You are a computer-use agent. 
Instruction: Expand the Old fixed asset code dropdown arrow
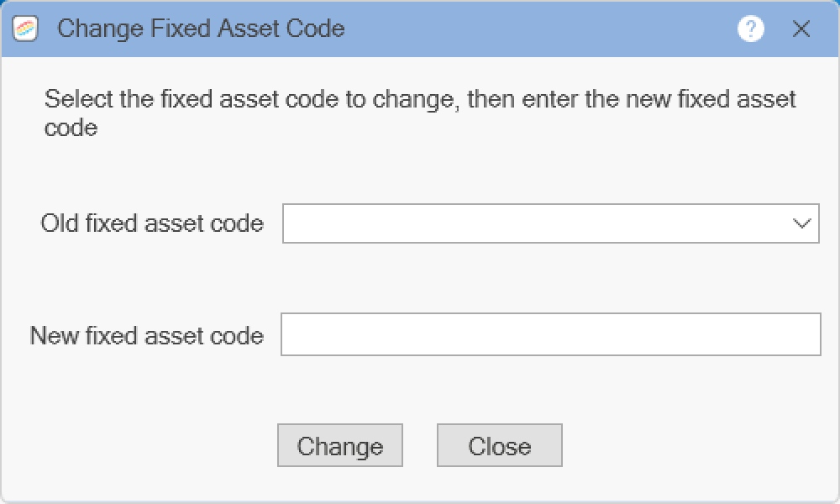(x=801, y=223)
